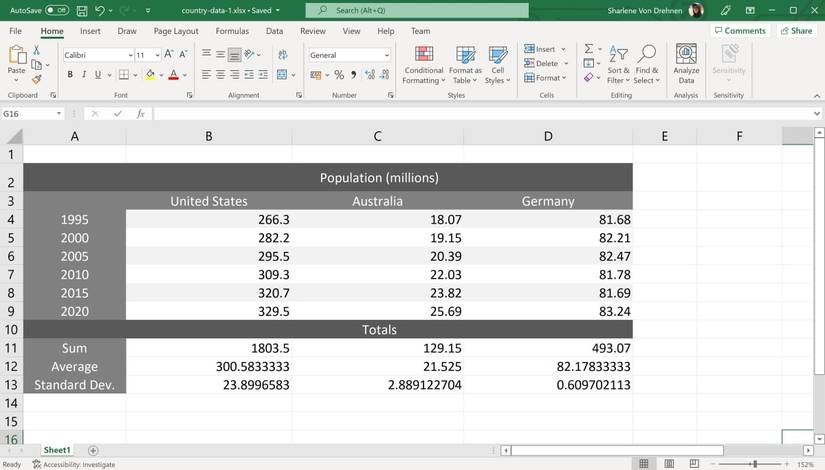Expand the General number format dropdown

[386, 55]
